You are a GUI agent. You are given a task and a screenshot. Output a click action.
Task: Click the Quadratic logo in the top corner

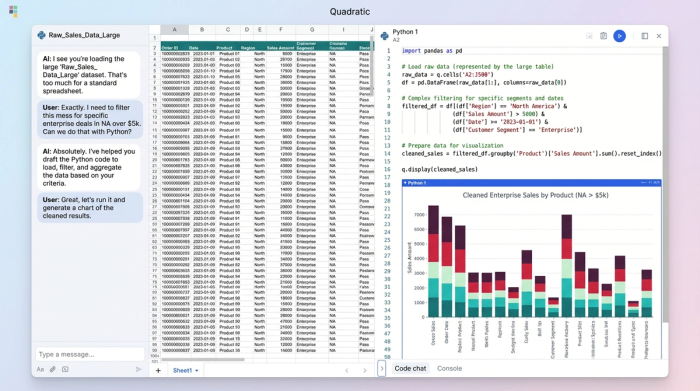pos(13,12)
